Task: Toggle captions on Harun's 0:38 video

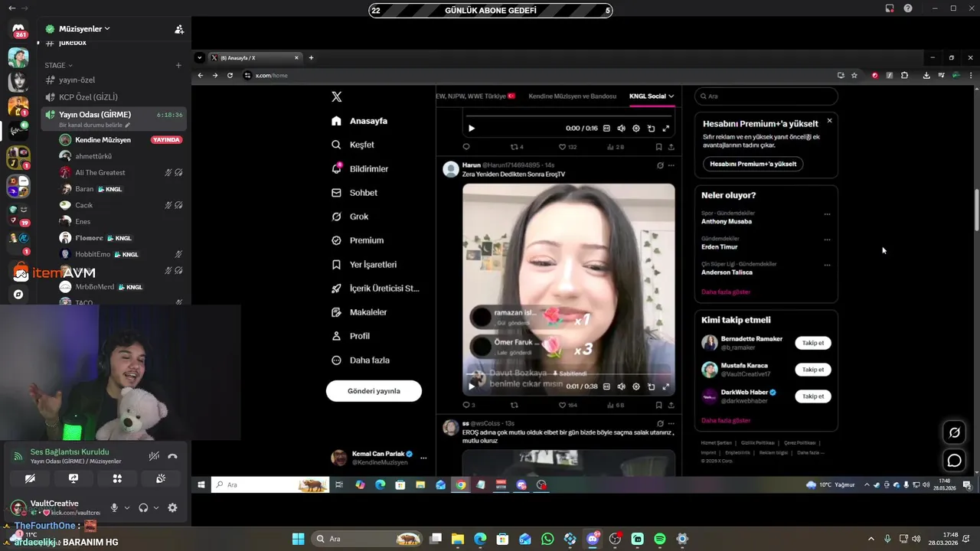Action: coord(606,386)
